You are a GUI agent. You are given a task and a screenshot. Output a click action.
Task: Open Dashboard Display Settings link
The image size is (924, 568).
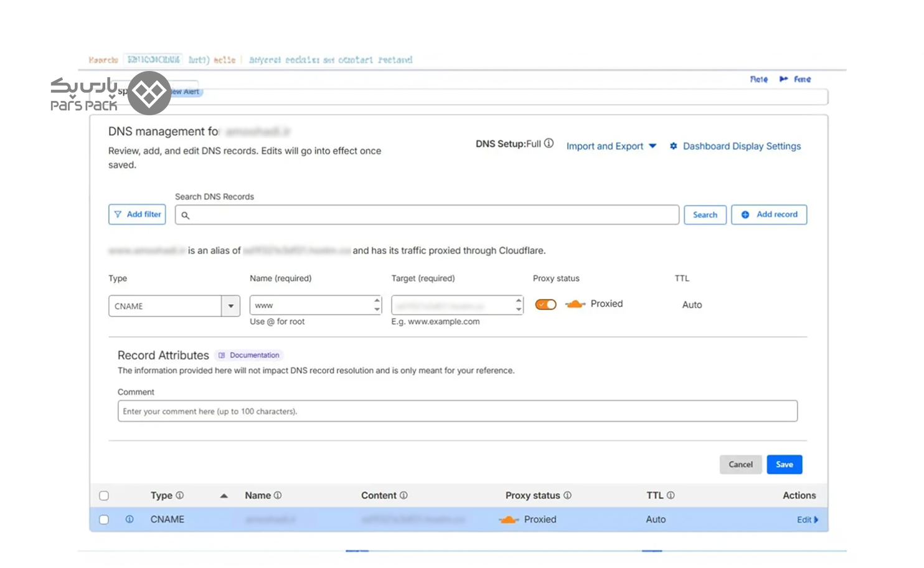742,146
